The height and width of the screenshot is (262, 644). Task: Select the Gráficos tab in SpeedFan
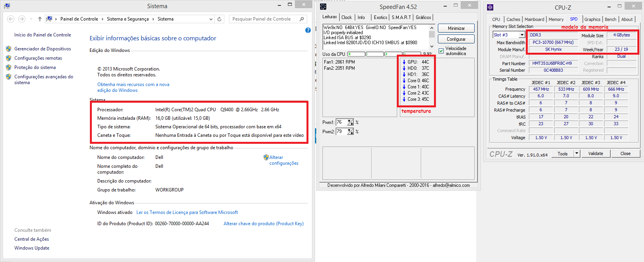pyautogui.click(x=423, y=17)
